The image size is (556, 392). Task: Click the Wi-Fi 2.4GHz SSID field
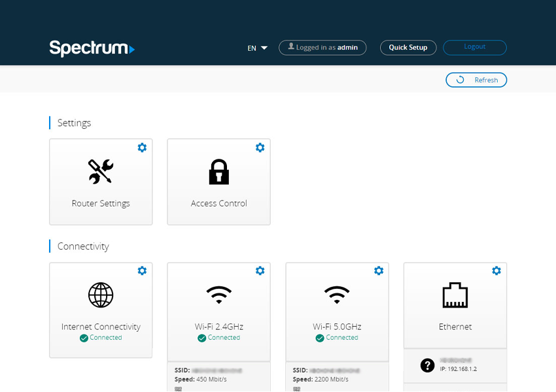[x=208, y=370]
